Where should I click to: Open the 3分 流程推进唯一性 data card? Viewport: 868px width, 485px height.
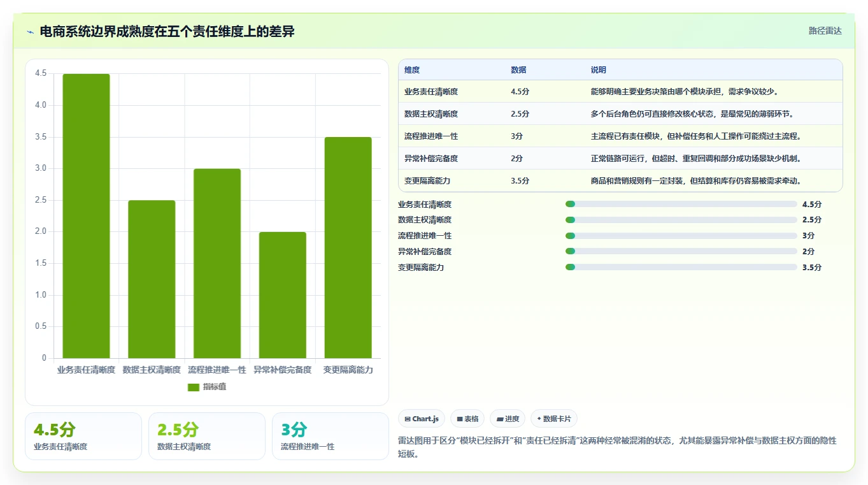pyautogui.click(x=331, y=437)
